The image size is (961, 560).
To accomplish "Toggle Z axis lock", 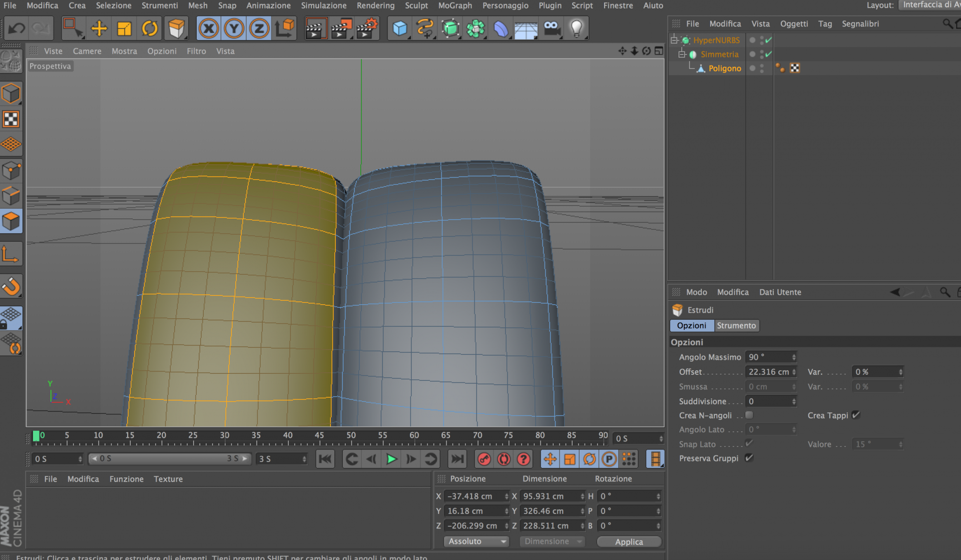I will coord(259,29).
